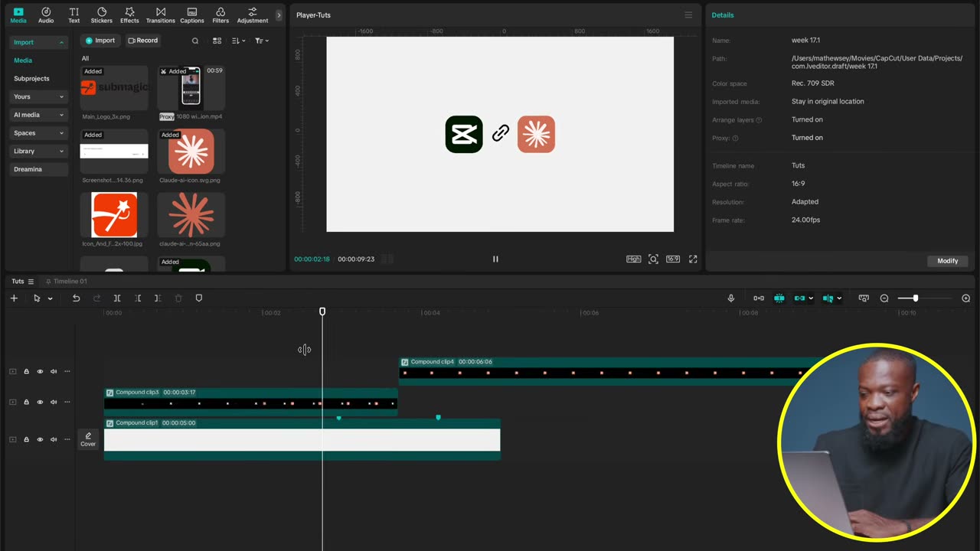The image size is (980, 551).
Task: Switch to the Media tab
Action: (x=18, y=15)
